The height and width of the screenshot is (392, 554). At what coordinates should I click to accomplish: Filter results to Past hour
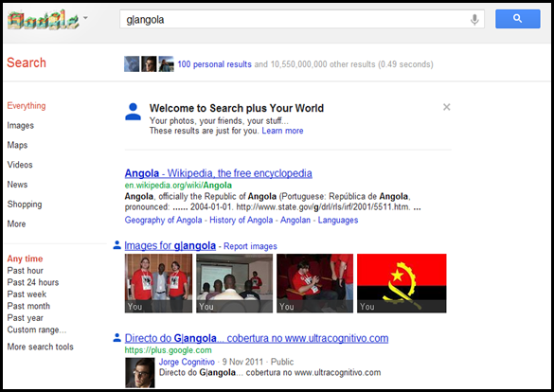25,271
